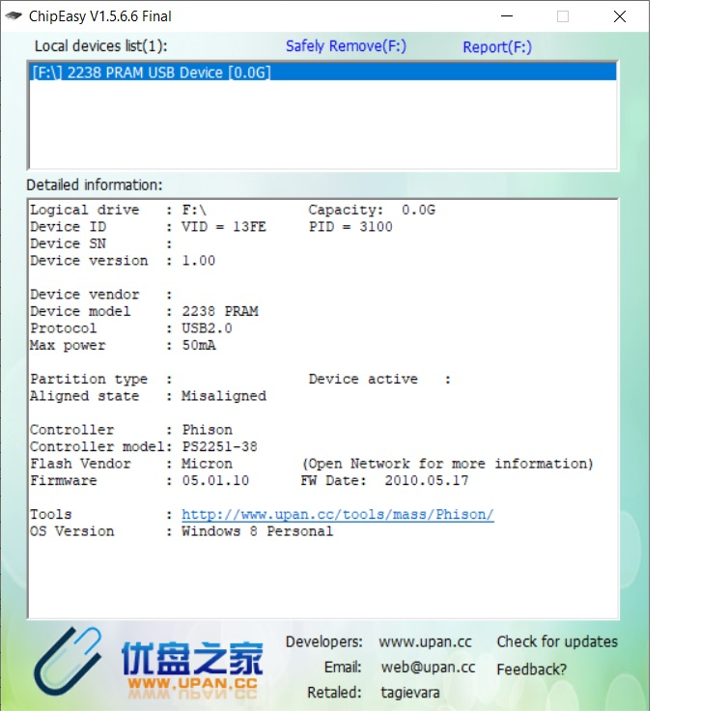The width and height of the screenshot is (728, 711).
Task: Open the upan.cc Phison tools URL
Action: coord(338,515)
